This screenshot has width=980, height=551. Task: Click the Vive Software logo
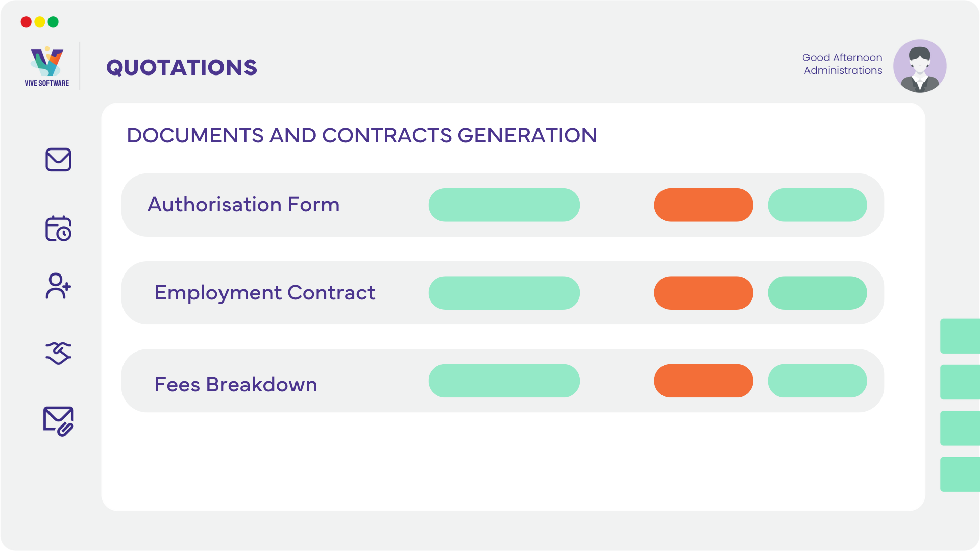pos(46,66)
